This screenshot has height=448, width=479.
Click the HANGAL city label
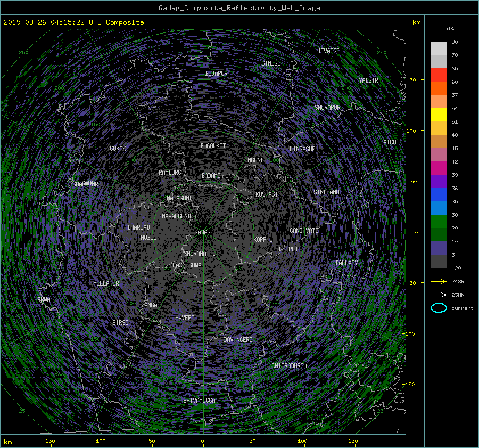click(x=151, y=305)
